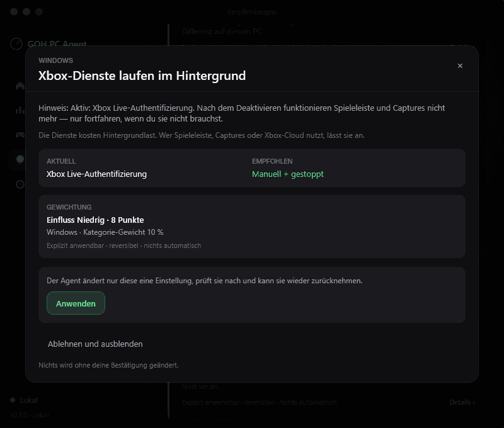This screenshot has height=428, width=504.
Task: Click the 'Hinweis: Aktiv: Xbox Live-Authentifizierung' paragraph
Action: 242,113
